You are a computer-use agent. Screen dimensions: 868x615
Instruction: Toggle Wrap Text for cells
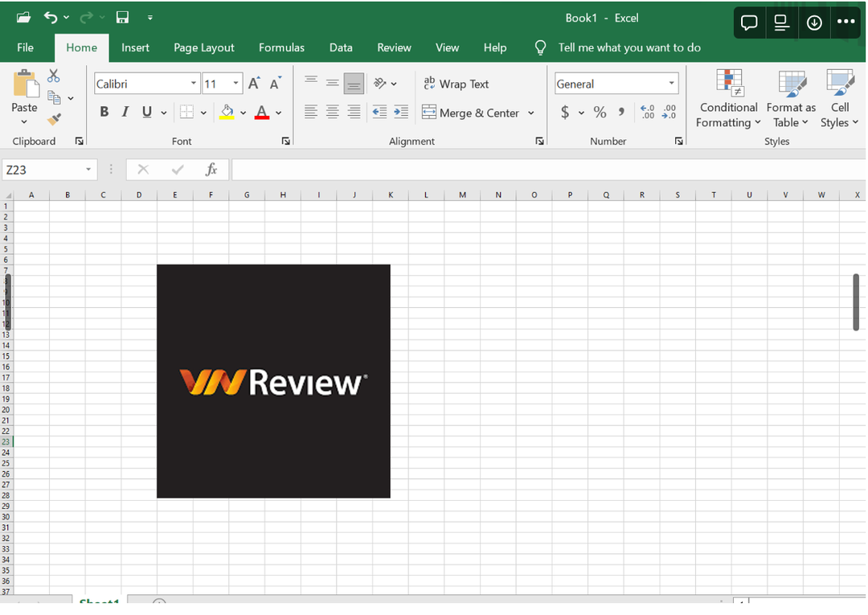coord(456,84)
